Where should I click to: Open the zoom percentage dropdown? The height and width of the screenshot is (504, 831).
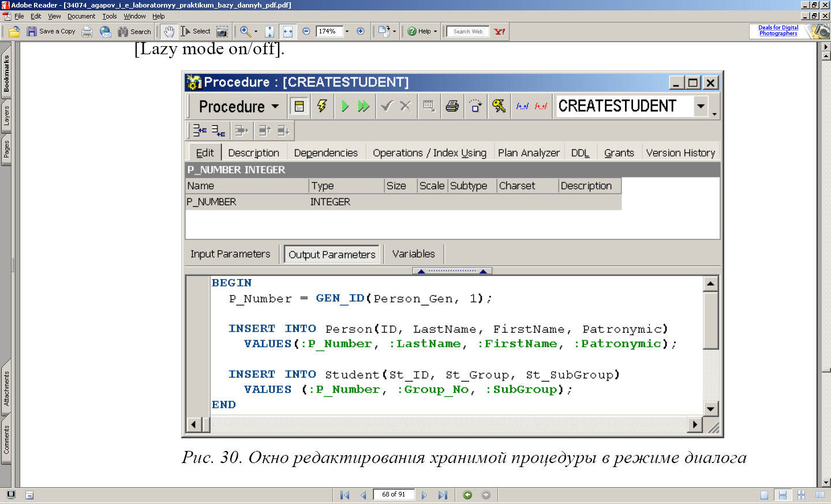coord(347,32)
